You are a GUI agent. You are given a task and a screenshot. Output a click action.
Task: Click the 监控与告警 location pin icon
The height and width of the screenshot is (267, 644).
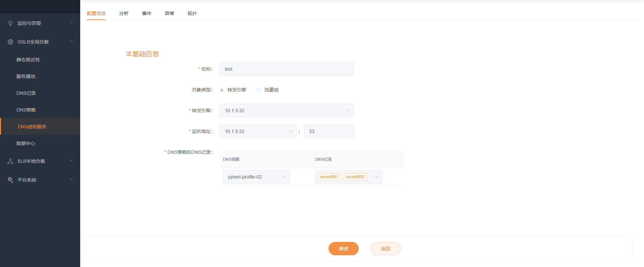pyautogui.click(x=10, y=23)
